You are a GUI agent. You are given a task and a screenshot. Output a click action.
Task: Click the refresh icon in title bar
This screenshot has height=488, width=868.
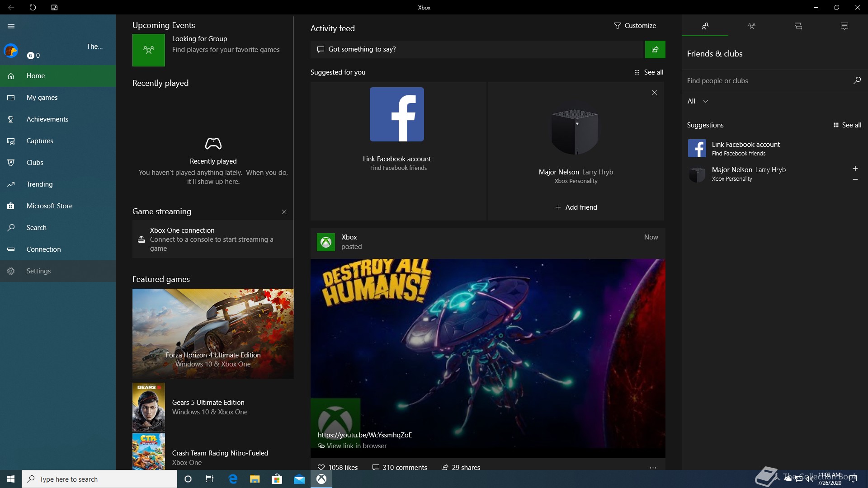(33, 7)
